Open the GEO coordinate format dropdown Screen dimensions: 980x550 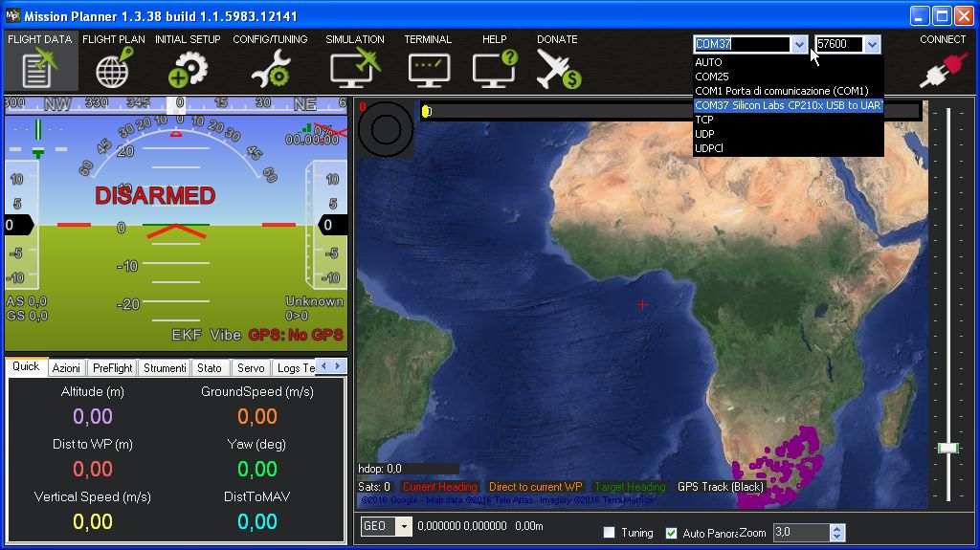pos(404,526)
